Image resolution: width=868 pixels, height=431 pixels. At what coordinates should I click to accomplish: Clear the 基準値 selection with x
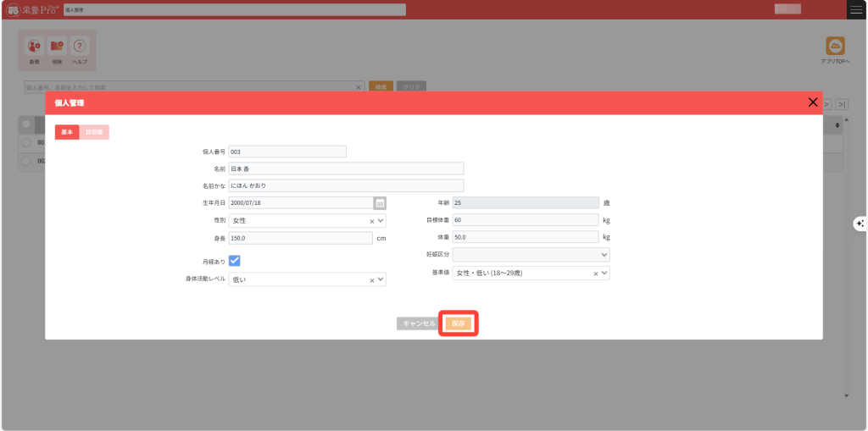point(595,274)
